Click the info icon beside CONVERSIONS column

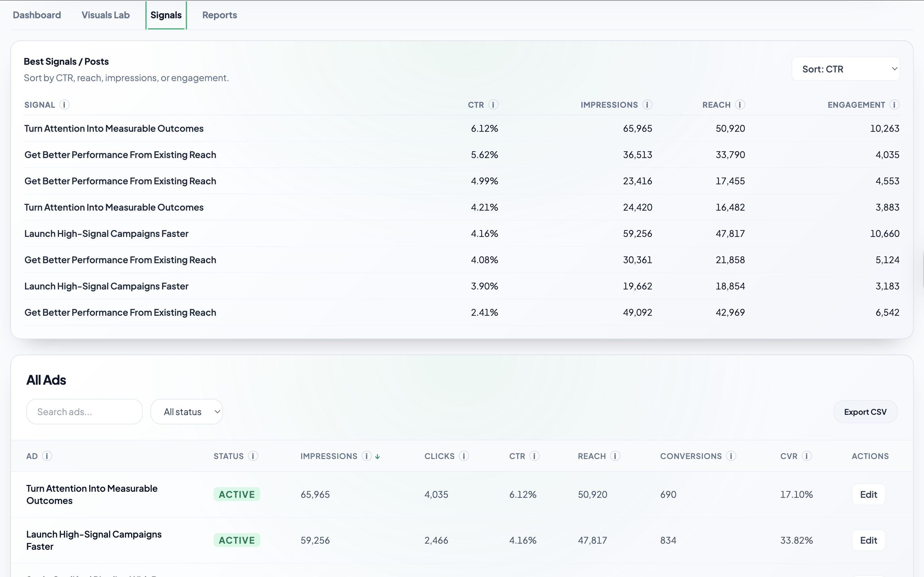tap(731, 456)
